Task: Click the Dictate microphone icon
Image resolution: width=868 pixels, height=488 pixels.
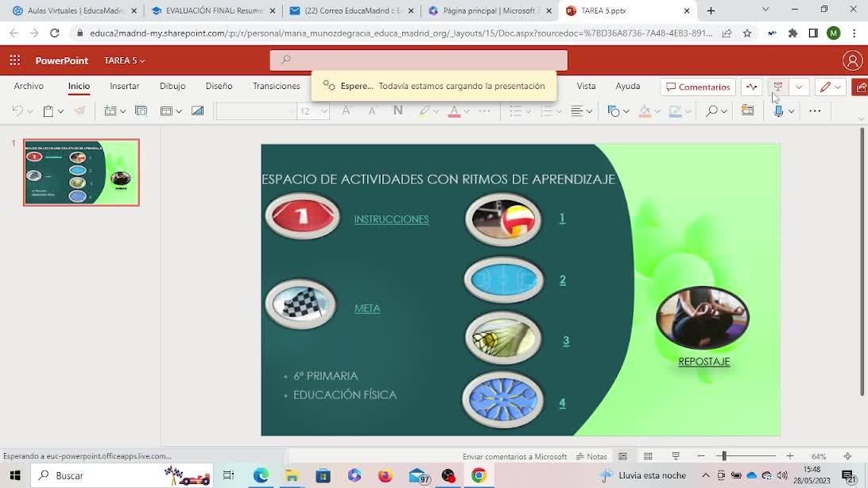Action: [779, 111]
